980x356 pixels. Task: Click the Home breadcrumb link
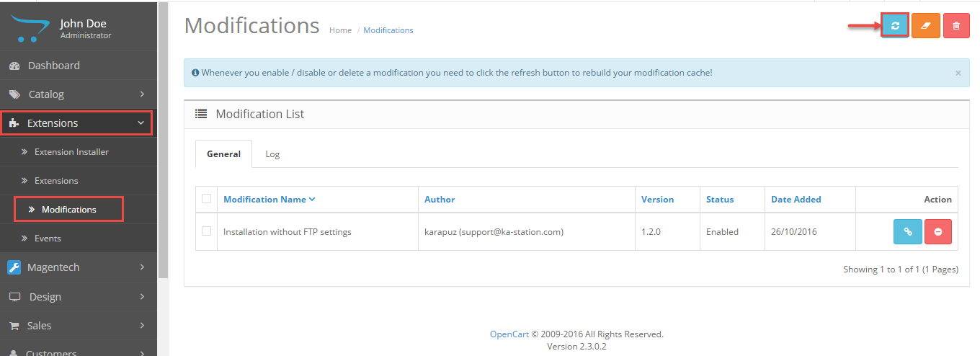click(340, 30)
